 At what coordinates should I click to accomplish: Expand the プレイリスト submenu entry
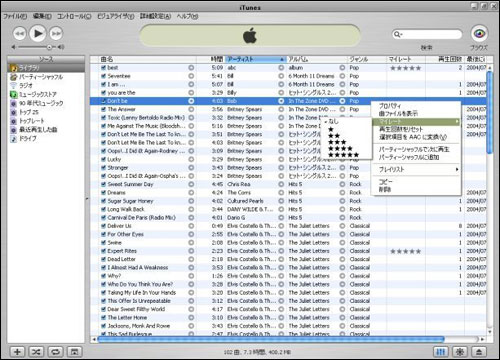point(416,169)
